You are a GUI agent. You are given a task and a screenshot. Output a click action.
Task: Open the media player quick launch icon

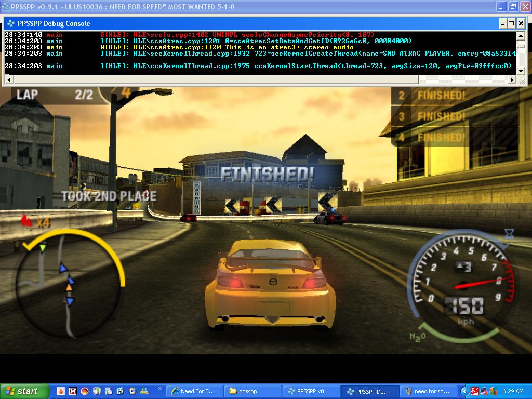(x=132, y=391)
